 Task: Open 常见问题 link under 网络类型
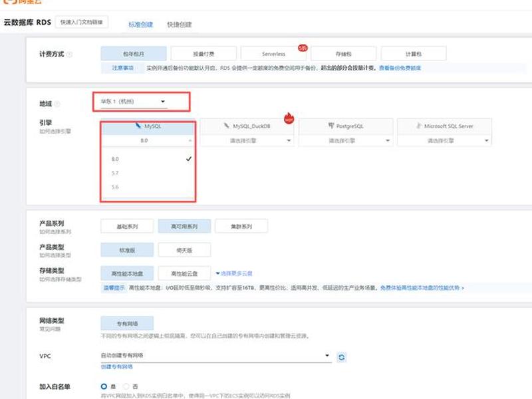point(50,329)
